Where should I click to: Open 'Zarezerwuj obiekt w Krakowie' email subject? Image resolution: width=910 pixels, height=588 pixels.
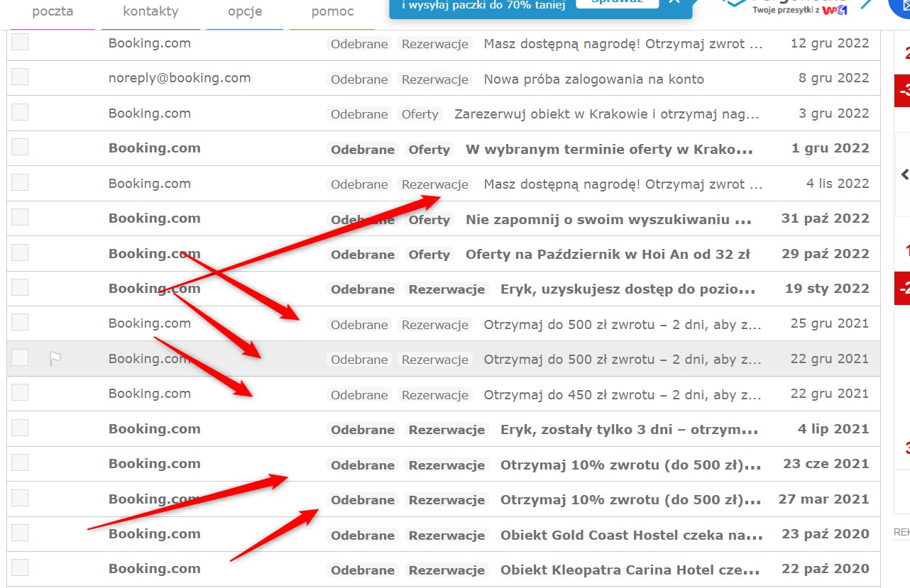[607, 114]
